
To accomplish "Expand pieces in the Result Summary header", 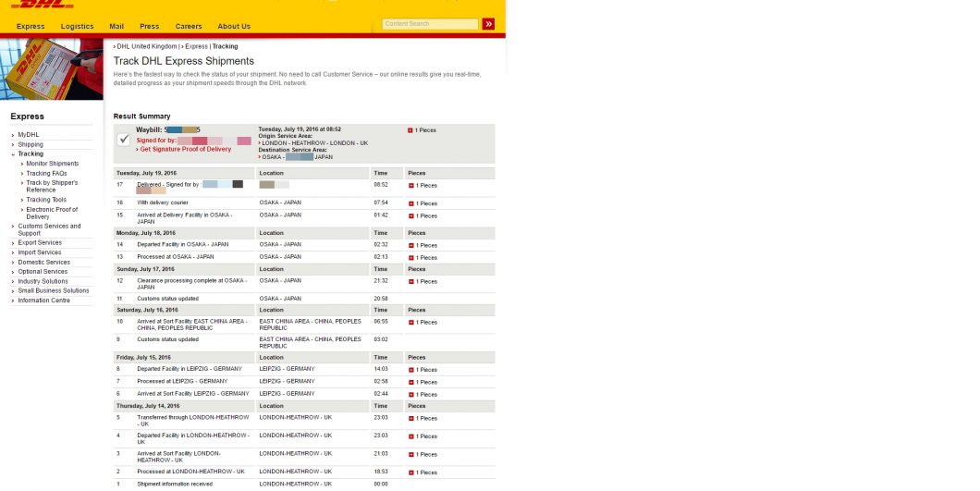I will (410, 130).
